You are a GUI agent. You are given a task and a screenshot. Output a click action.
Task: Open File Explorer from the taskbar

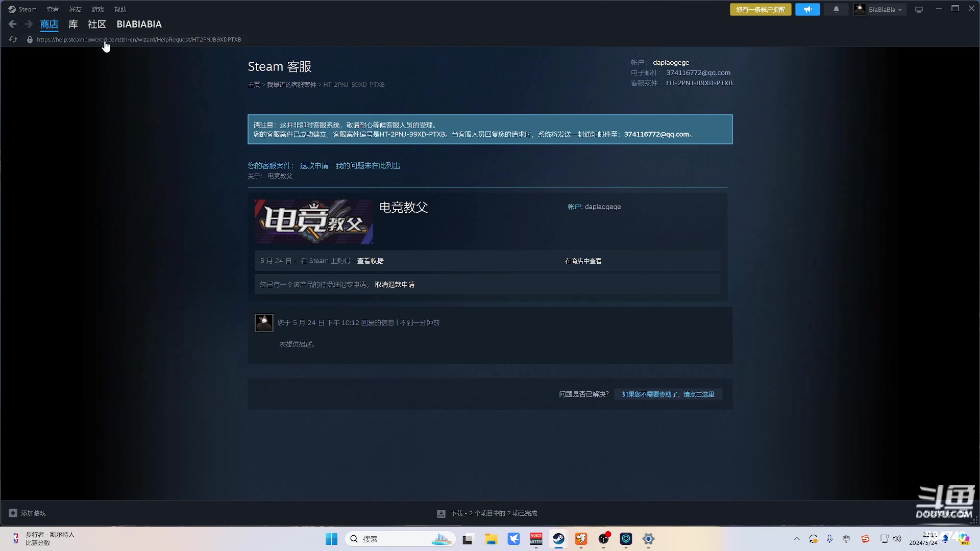point(491,539)
